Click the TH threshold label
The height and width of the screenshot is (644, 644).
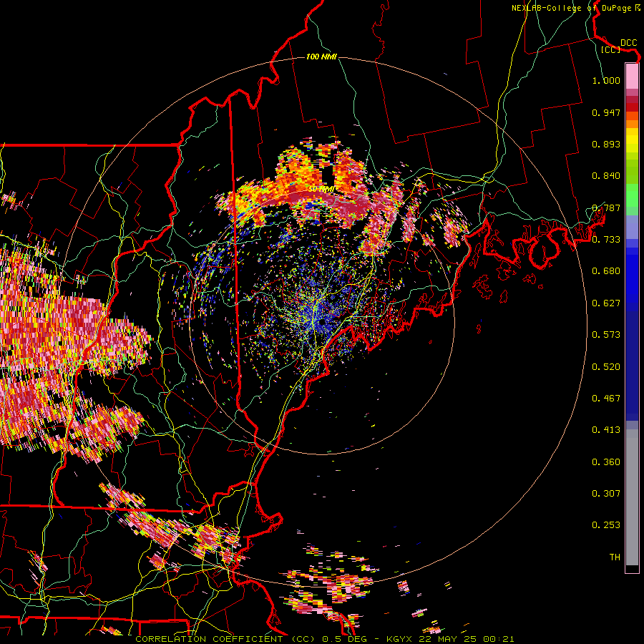[615, 557]
